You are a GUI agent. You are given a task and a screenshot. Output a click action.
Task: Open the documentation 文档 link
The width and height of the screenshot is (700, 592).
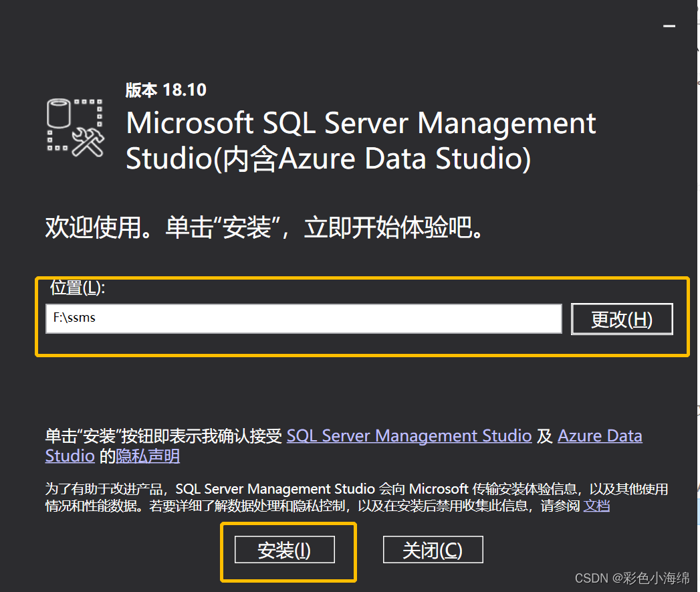(596, 506)
